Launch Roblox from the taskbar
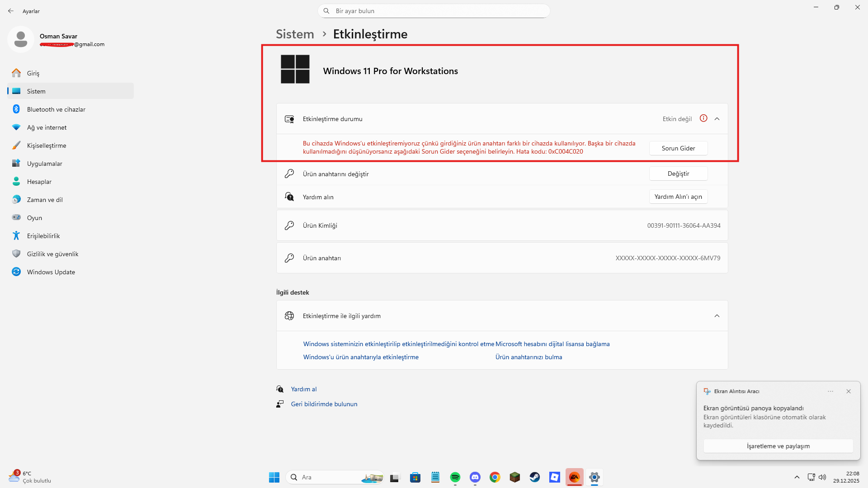The image size is (868, 488). (x=555, y=477)
